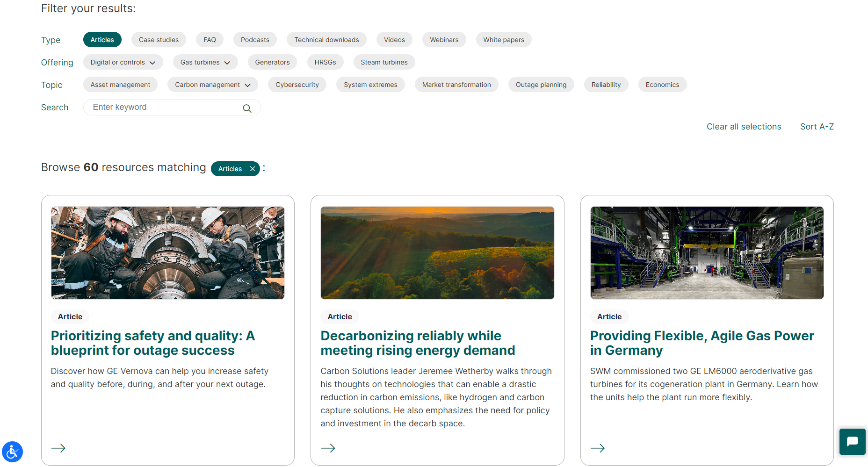Open the chat widget bubble icon
868x467 pixels.
pos(852,441)
